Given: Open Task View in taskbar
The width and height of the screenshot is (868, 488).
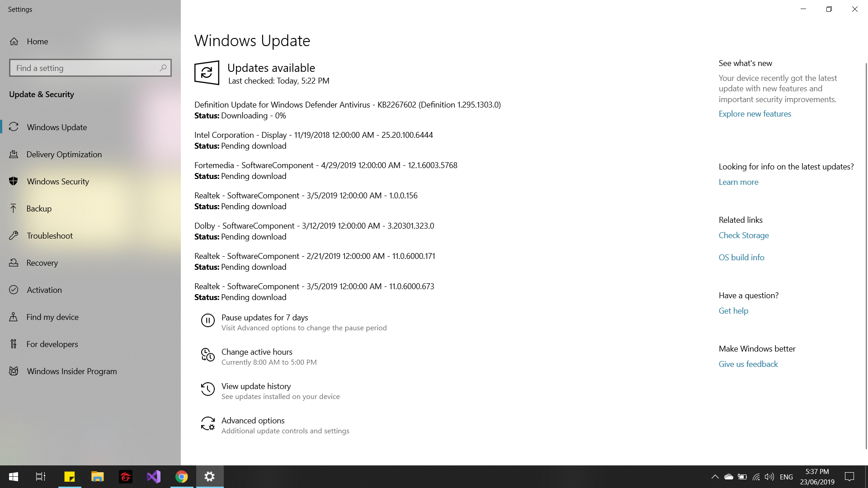Looking at the screenshot, I should pos(41,477).
